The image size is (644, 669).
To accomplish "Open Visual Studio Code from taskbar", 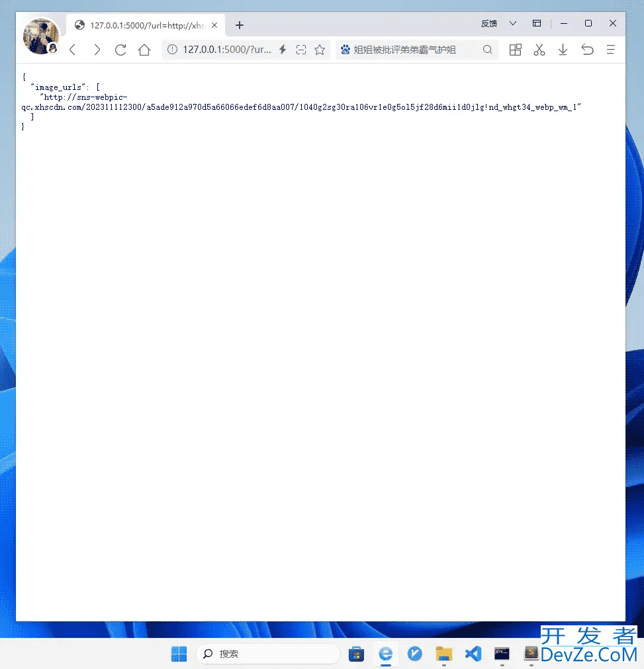I will (473, 654).
